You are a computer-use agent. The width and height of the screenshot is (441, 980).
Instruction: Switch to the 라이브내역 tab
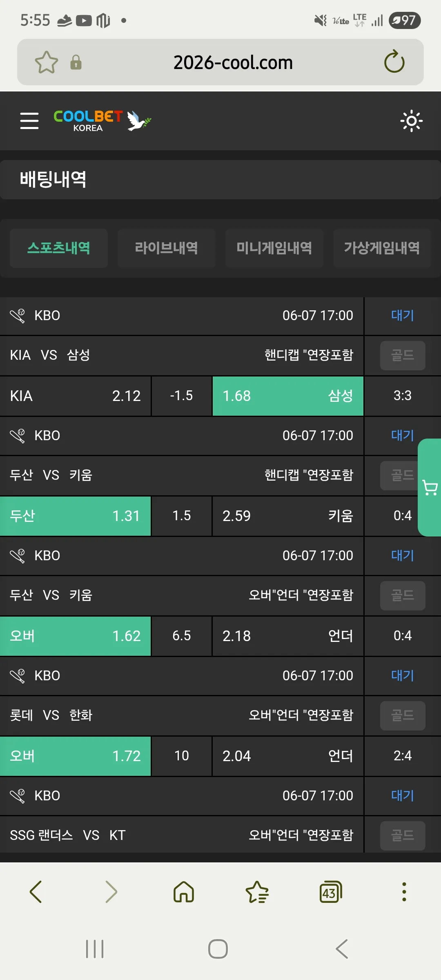point(167,248)
